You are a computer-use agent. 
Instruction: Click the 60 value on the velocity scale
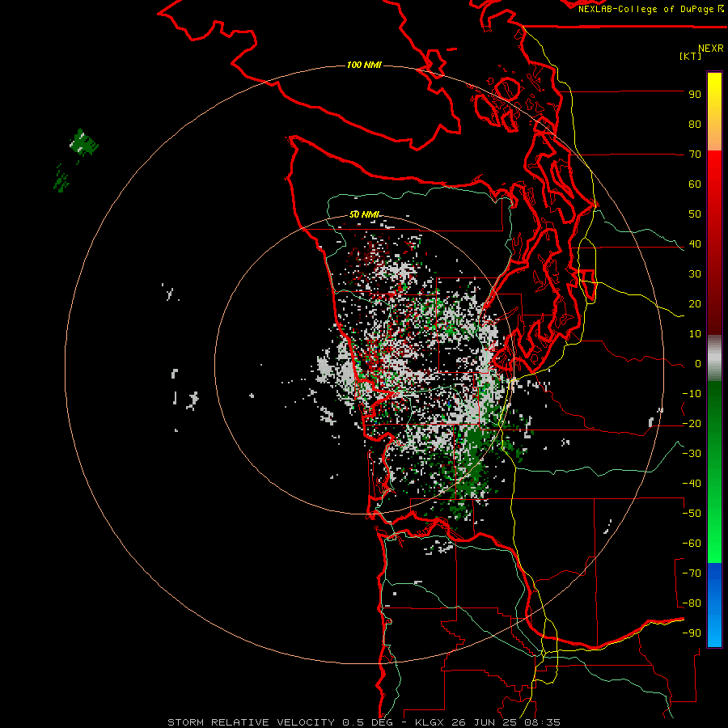pyautogui.click(x=695, y=184)
